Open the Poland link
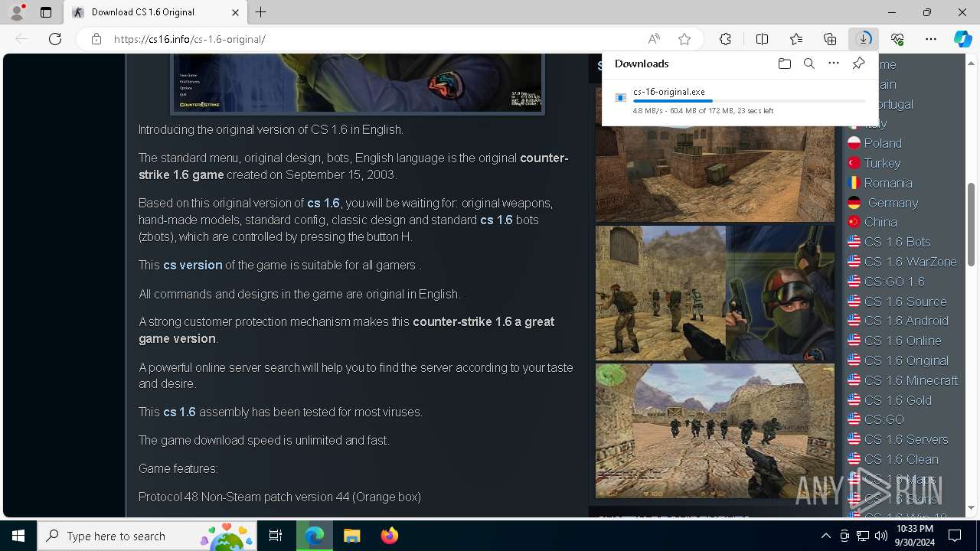Image resolution: width=980 pixels, height=551 pixels. pyautogui.click(x=883, y=143)
